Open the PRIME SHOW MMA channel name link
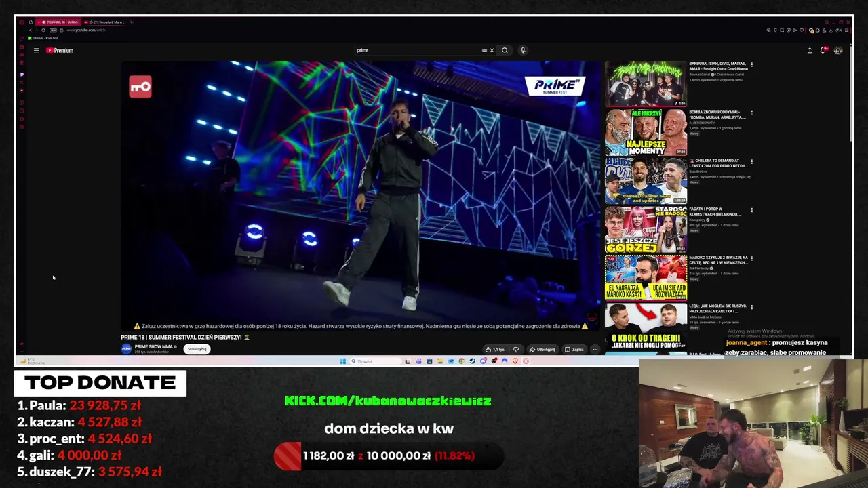 (153, 346)
